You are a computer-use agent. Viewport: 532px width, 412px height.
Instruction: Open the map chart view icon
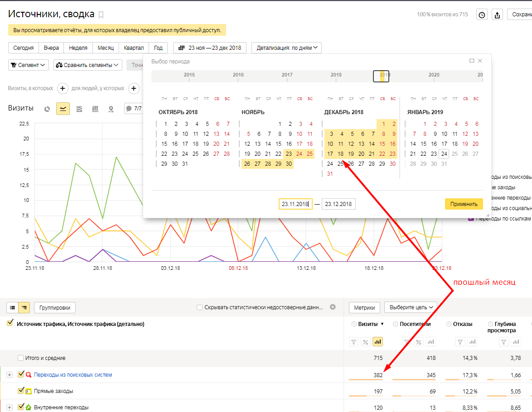pyautogui.click(x=111, y=109)
